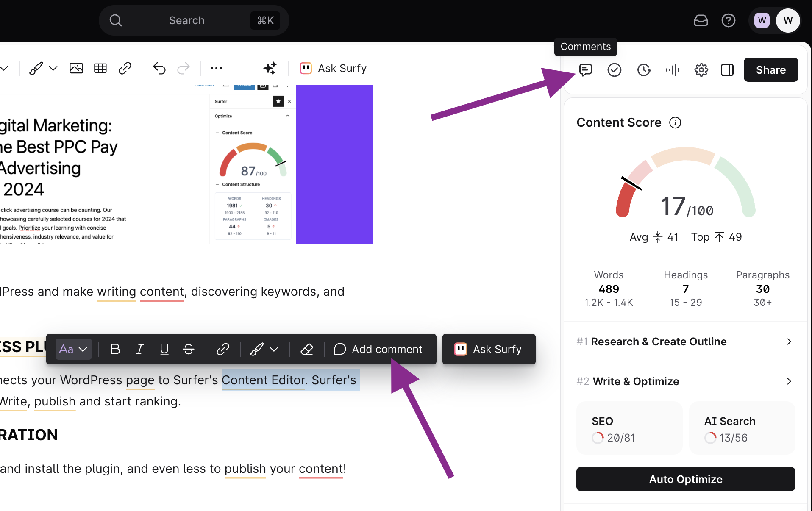Image resolution: width=812 pixels, height=511 pixels.
Task: Clear formatting with the eraser icon
Action: point(307,349)
